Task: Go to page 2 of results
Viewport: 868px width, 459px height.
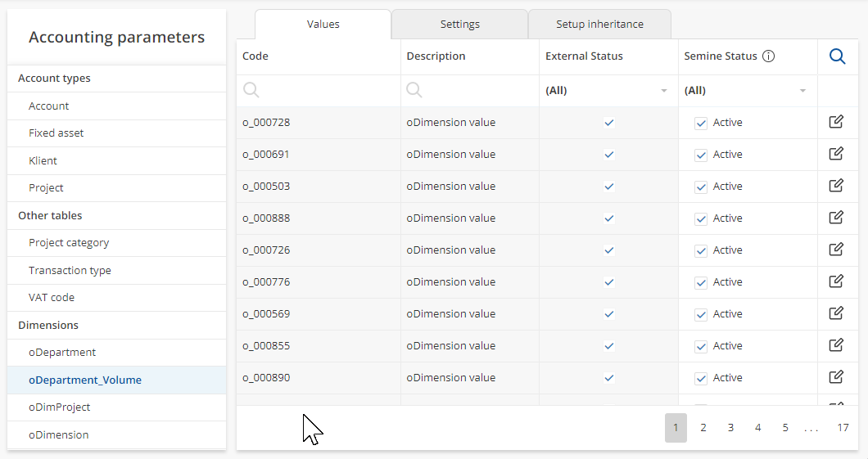Action: [703, 427]
